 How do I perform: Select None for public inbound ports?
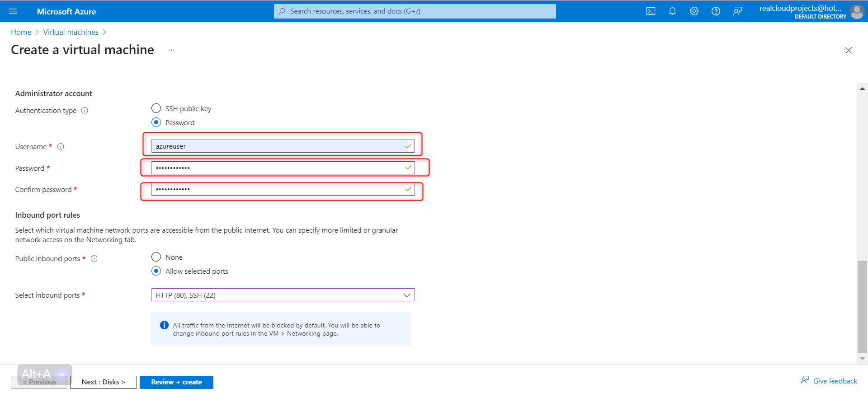(x=156, y=257)
